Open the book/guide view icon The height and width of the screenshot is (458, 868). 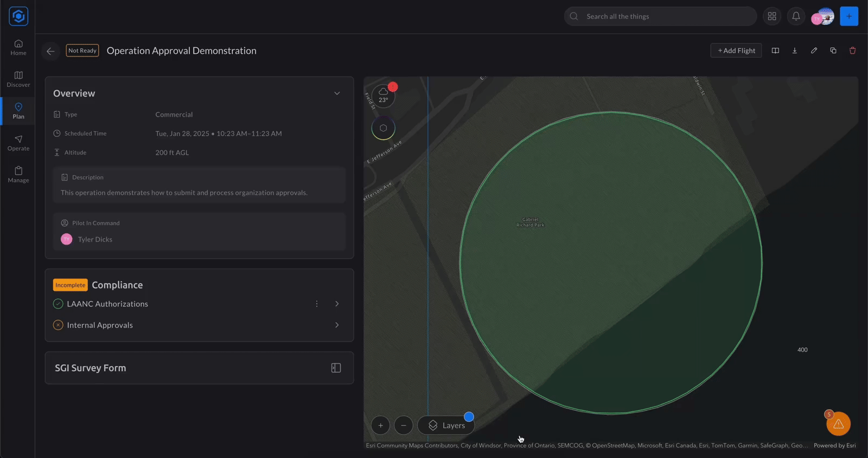(x=775, y=50)
